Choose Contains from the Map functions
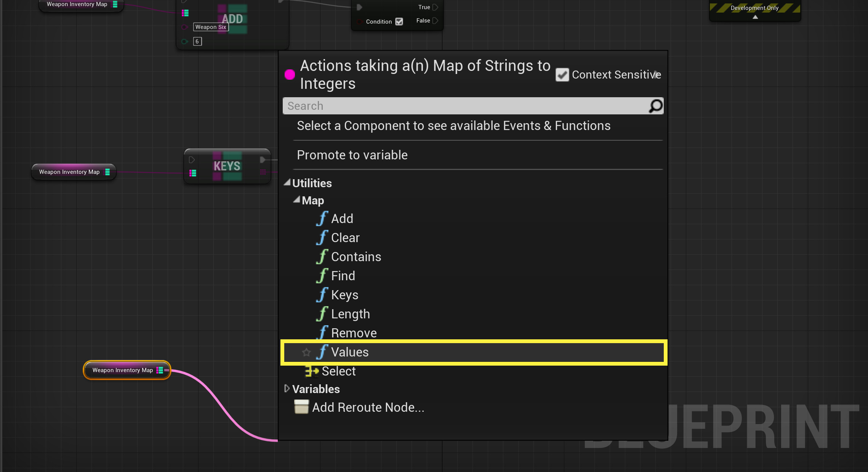The width and height of the screenshot is (868, 472). click(x=356, y=257)
